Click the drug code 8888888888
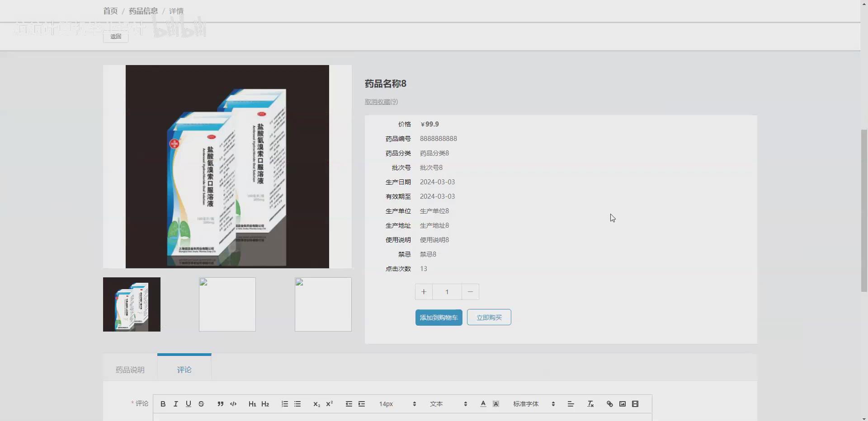The height and width of the screenshot is (421, 868). pyautogui.click(x=439, y=139)
